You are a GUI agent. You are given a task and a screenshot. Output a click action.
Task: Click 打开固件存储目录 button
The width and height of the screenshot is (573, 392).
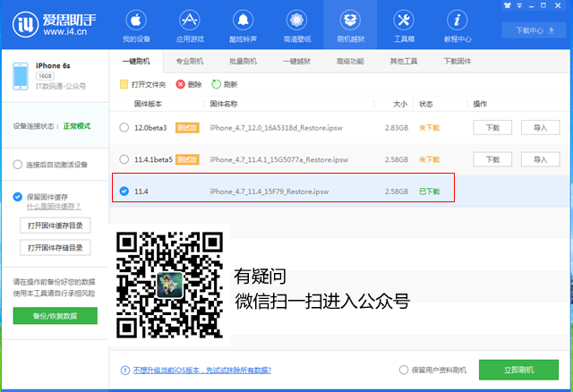click(56, 248)
